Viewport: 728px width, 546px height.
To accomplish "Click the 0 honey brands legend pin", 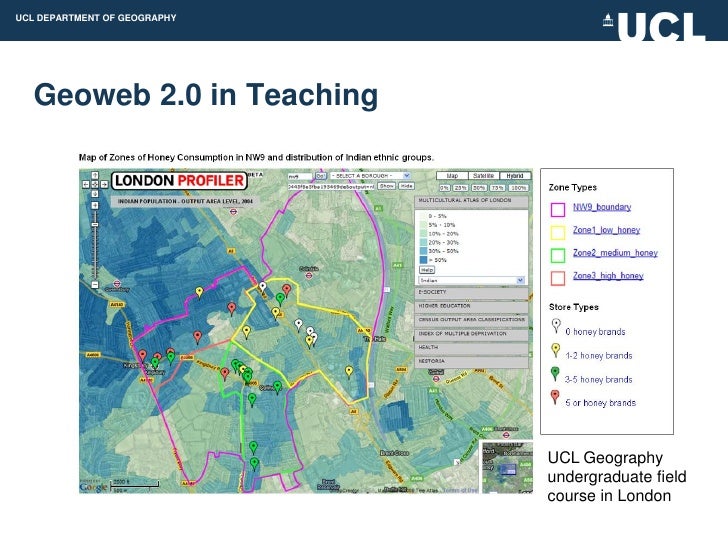I will click(556, 326).
